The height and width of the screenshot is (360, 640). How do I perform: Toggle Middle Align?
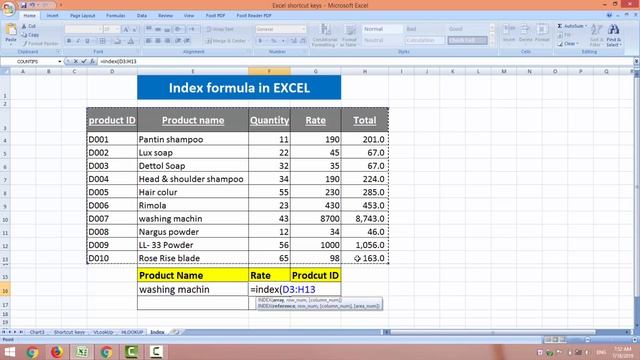(x=158, y=29)
